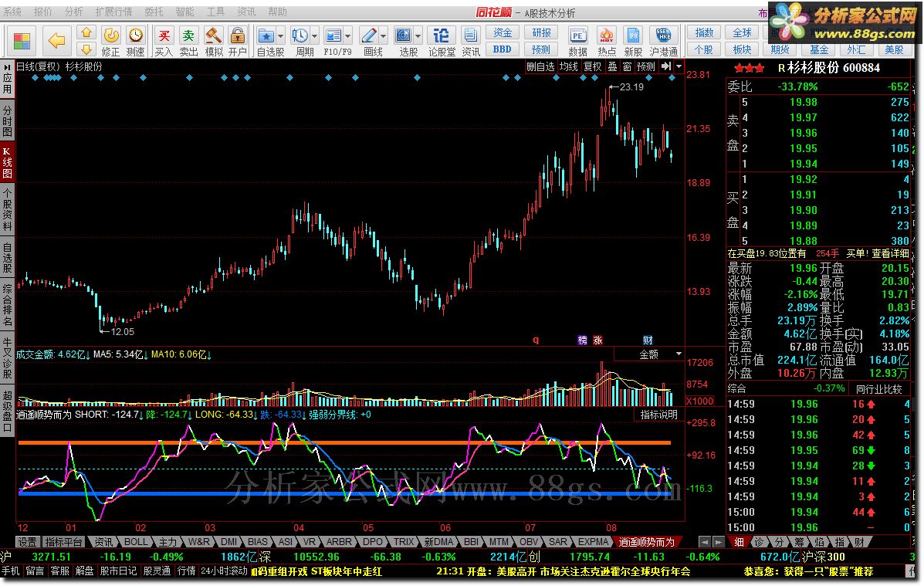Switch to 个股资料 sidebar tab
The width and height of the screenshot is (924, 586).
(x=7, y=210)
